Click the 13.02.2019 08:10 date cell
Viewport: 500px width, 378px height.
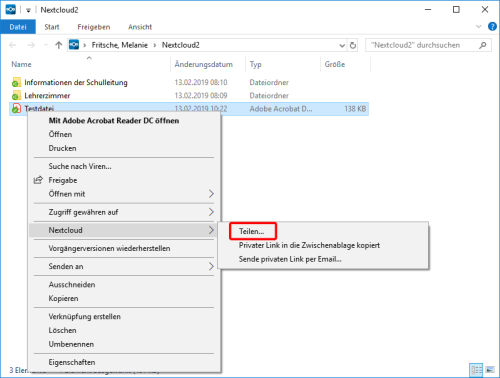(x=201, y=82)
